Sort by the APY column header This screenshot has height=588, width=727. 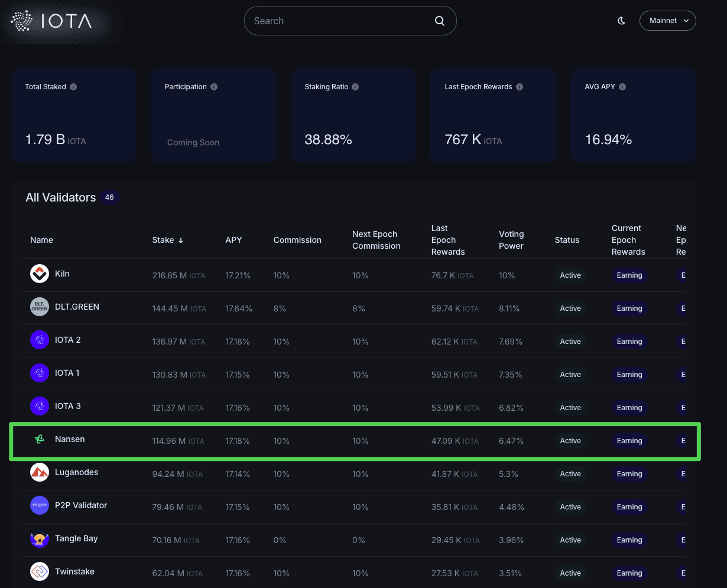point(233,240)
